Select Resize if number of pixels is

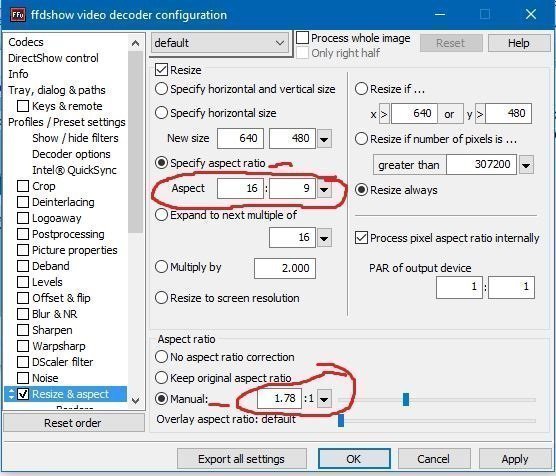(361, 139)
